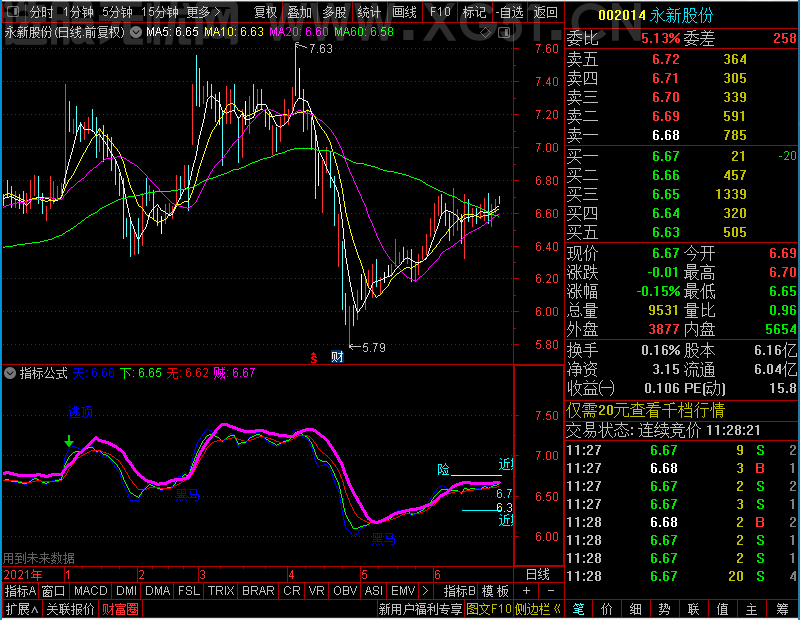This screenshot has width=800, height=620.
Task: Click the 买一 bid price 6.67
Action: click(x=666, y=156)
